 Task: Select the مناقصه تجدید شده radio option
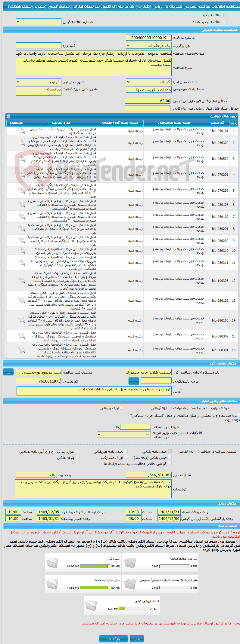223,22
